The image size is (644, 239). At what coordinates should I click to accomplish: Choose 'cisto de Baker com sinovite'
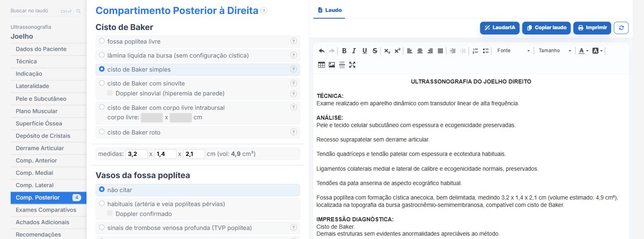102,83
